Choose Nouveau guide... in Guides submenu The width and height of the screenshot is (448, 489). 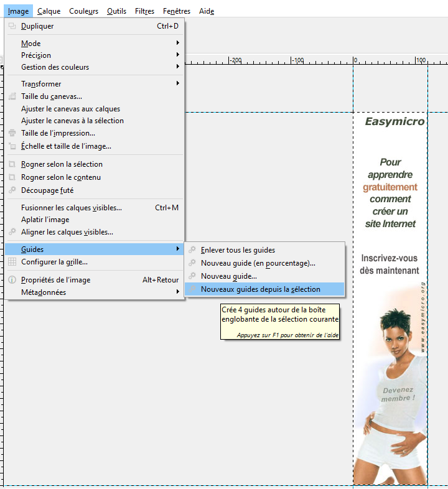coord(265,276)
